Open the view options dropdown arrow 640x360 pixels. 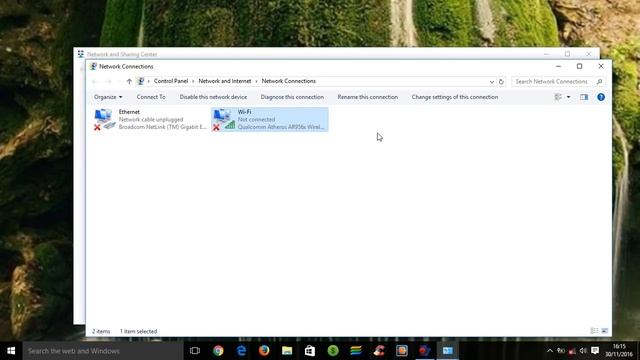(x=568, y=97)
